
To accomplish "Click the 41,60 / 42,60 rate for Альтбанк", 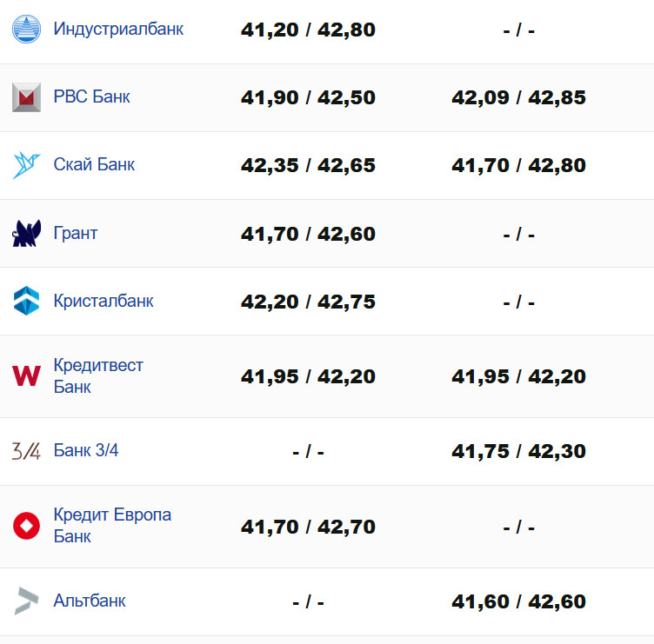I will (518, 601).
